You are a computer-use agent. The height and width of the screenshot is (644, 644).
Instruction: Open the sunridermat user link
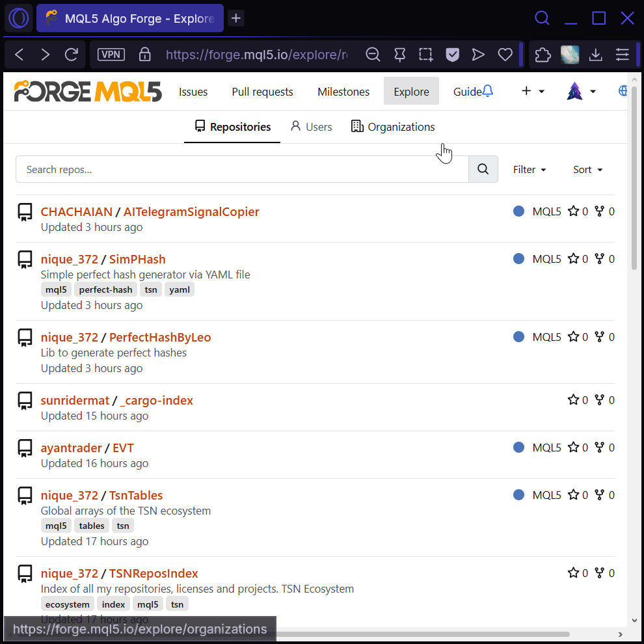point(75,401)
